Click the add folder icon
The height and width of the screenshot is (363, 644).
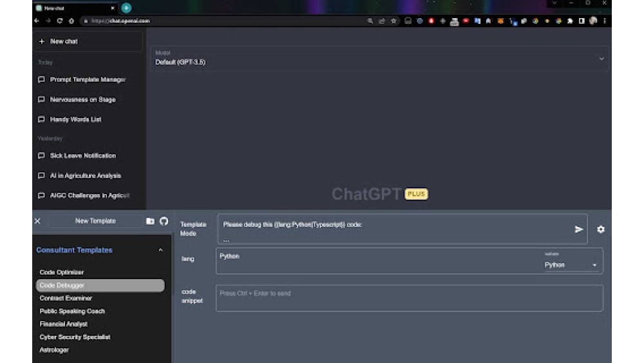pos(150,221)
